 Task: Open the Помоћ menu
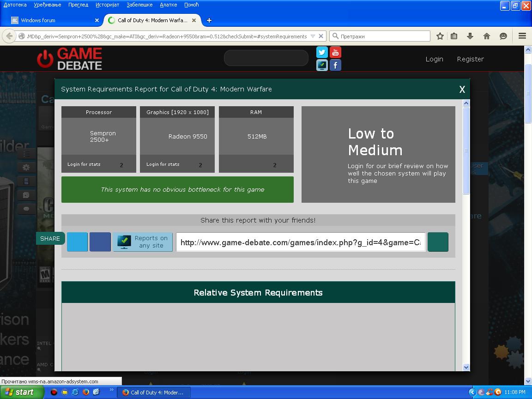click(191, 5)
